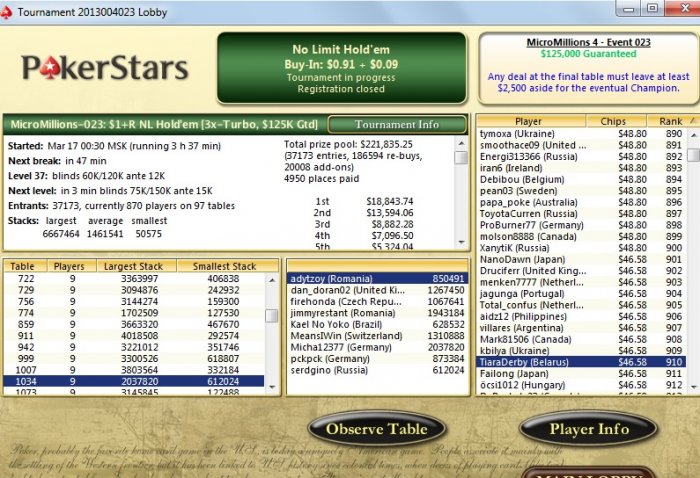The height and width of the screenshot is (478, 700).
Task: Select aidz12 (Philippines) in ranking list
Action: pos(582,316)
